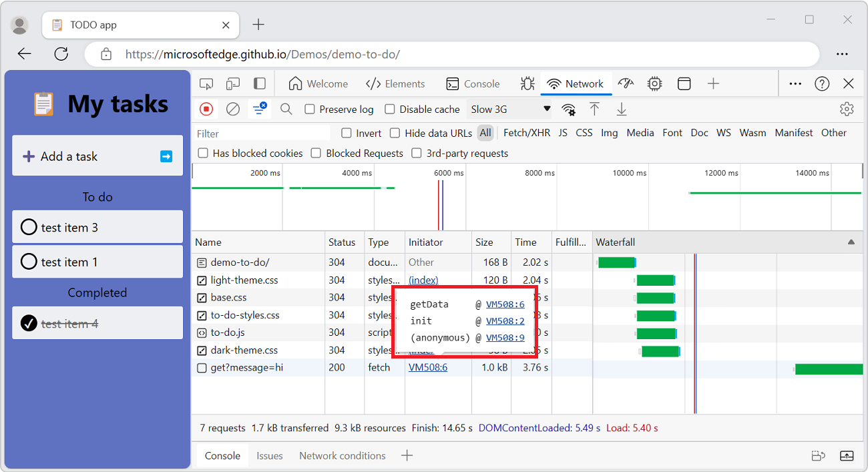Stop recording the network log

(x=206, y=109)
